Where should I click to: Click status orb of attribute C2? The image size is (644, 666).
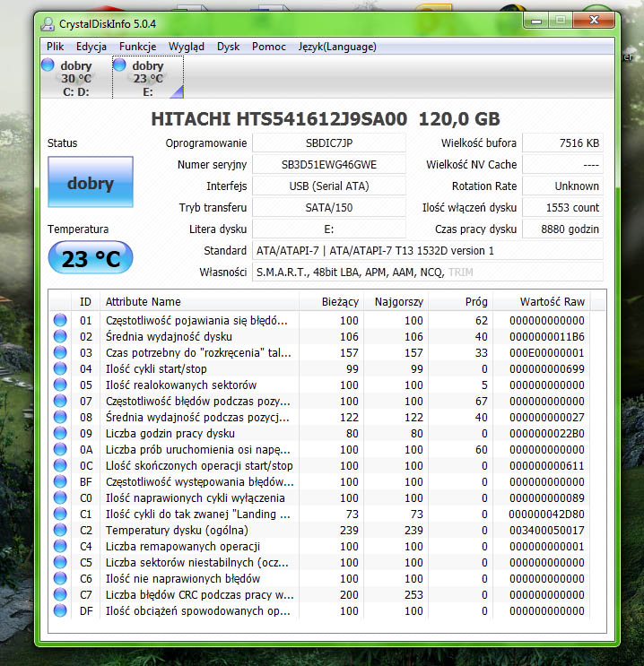pyautogui.click(x=60, y=530)
